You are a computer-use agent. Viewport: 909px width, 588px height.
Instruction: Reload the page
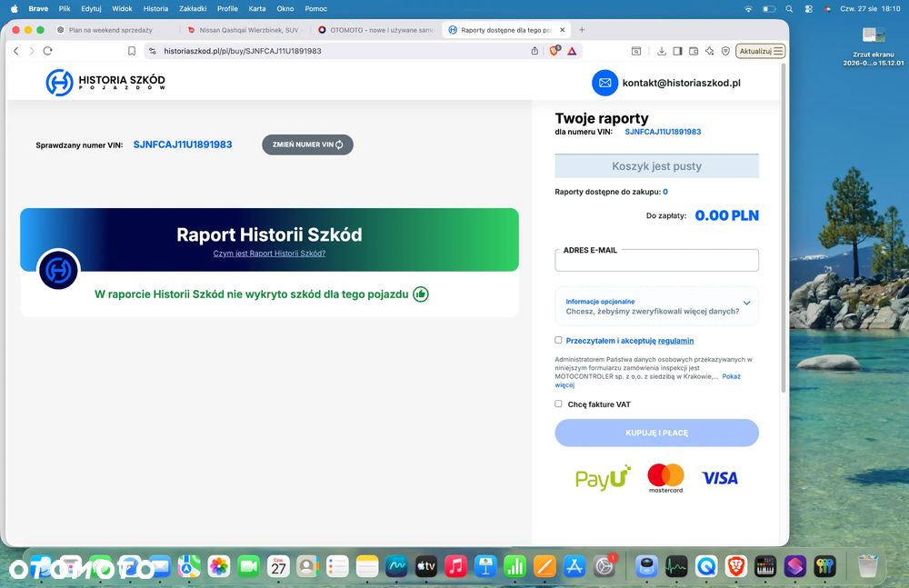click(x=47, y=51)
